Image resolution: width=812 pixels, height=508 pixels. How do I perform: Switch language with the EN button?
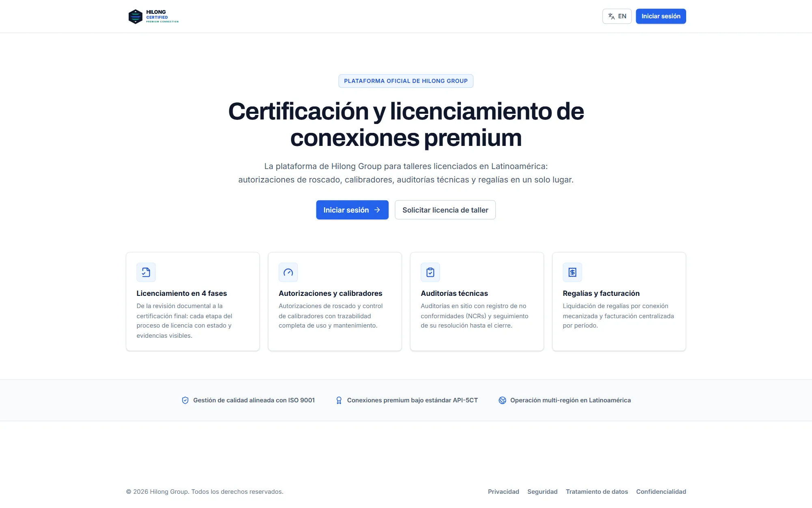coord(617,16)
